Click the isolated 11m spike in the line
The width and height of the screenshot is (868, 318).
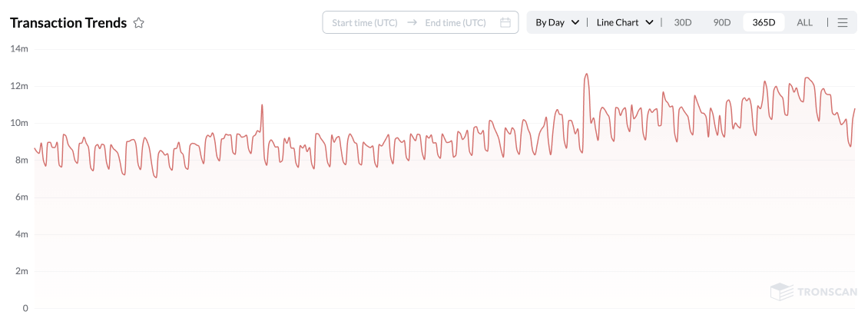click(x=262, y=105)
